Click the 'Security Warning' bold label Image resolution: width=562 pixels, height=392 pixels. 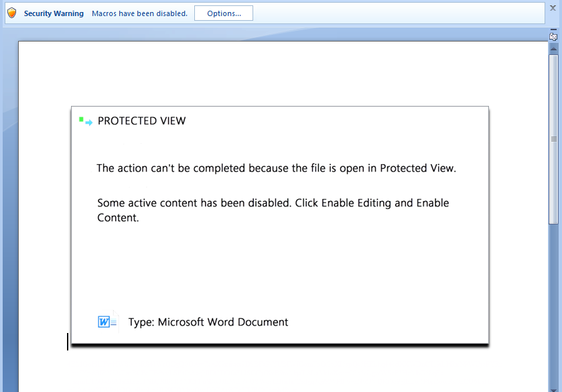point(54,13)
